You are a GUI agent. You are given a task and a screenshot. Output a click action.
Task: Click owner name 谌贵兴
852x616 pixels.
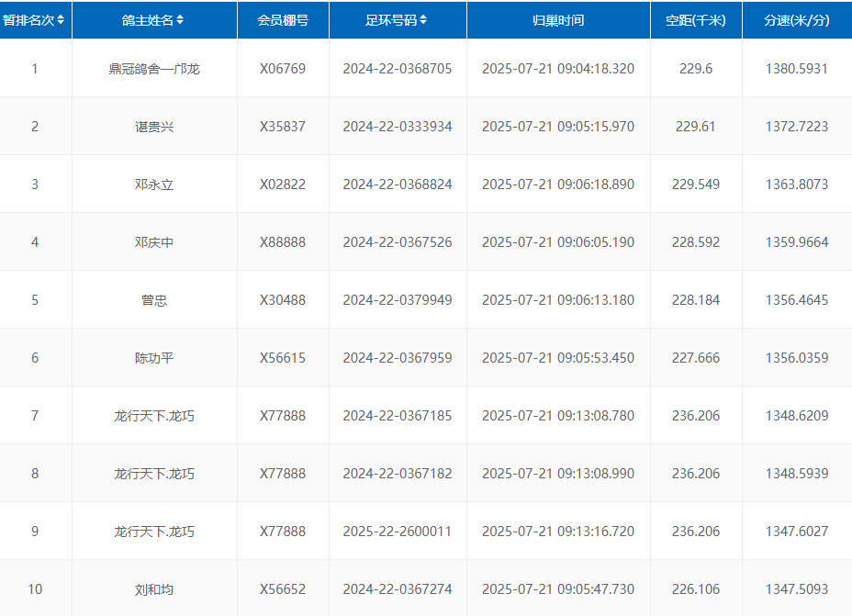153,127
